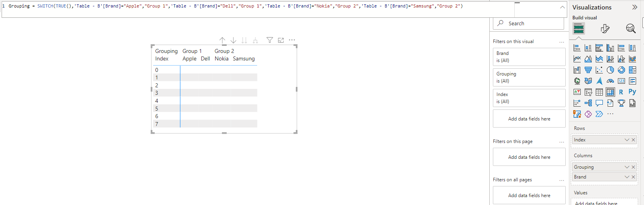
Task: Select the Stacked column chart visual
Action: tap(588, 48)
